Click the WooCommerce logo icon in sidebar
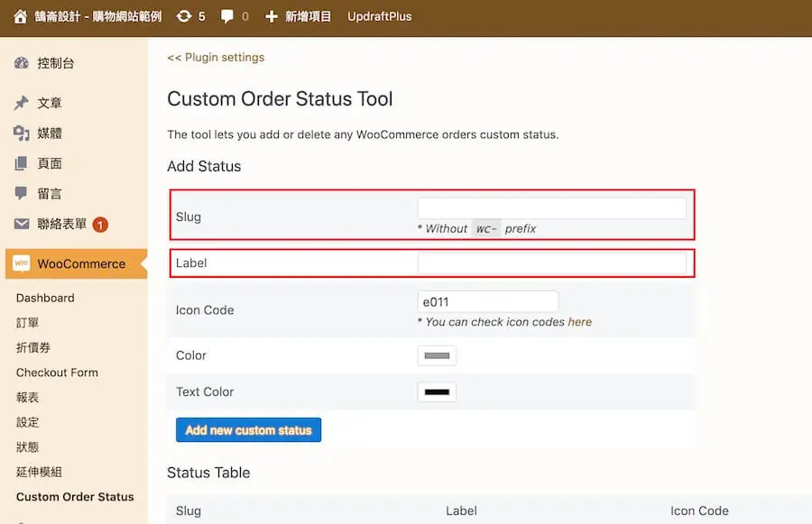 pos(22,263)
